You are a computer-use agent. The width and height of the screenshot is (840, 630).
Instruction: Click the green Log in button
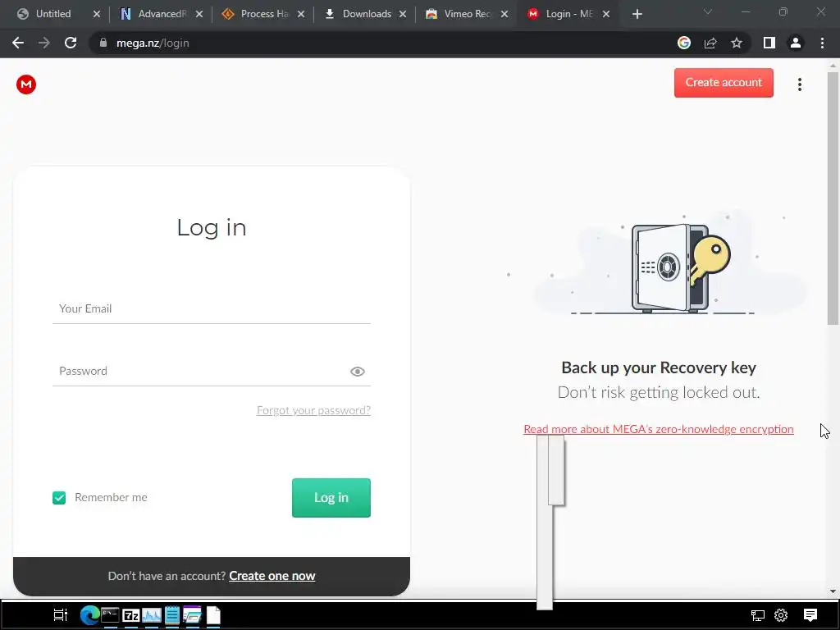[331, 498]
